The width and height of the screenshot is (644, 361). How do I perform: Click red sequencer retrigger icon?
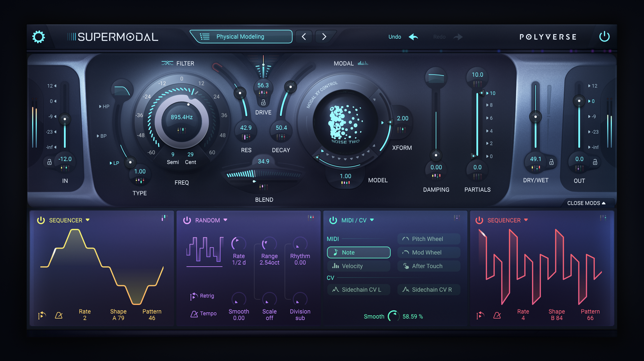[x=480, y=315]
